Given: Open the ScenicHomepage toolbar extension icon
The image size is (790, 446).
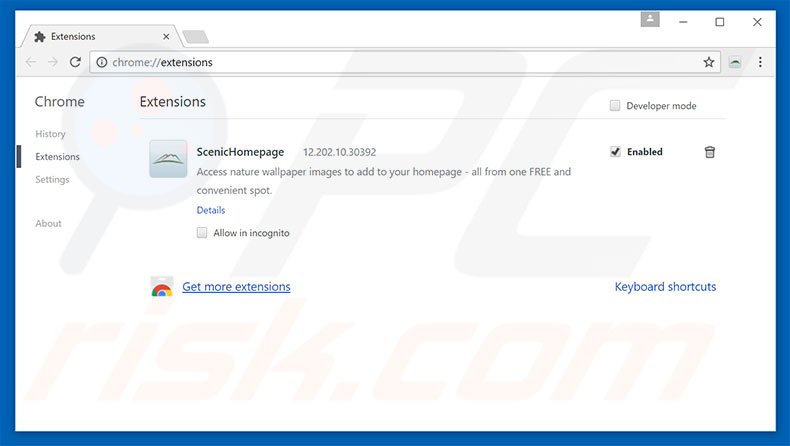Looking at the screenshot, I should click(735, 62).
